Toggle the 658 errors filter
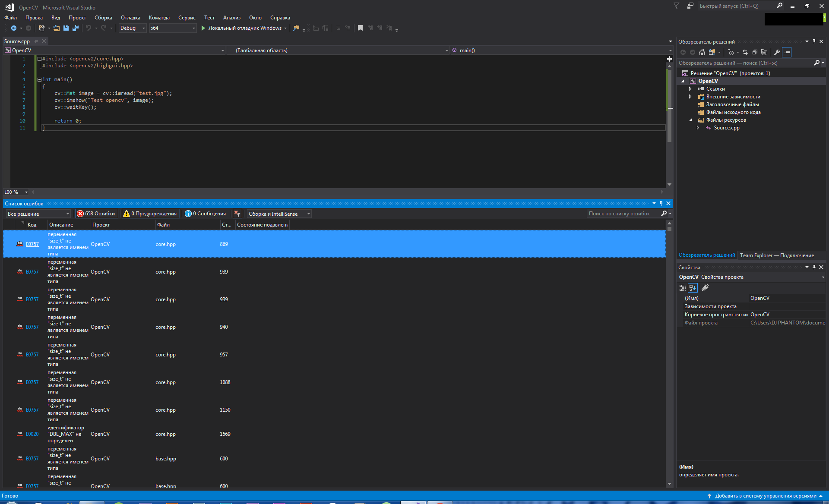Image resolution: width=829 pixels, height=504 pixels. click(96, 214)
